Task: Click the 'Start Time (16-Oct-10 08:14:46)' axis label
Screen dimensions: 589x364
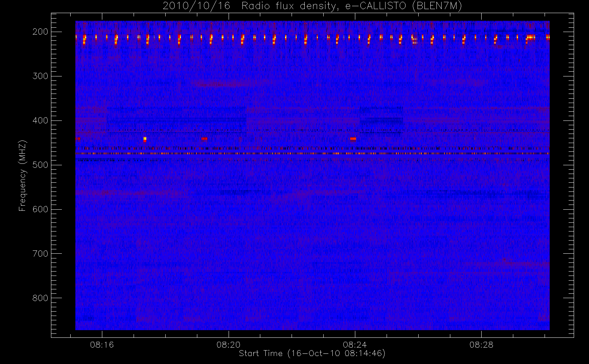Action: 312,353
